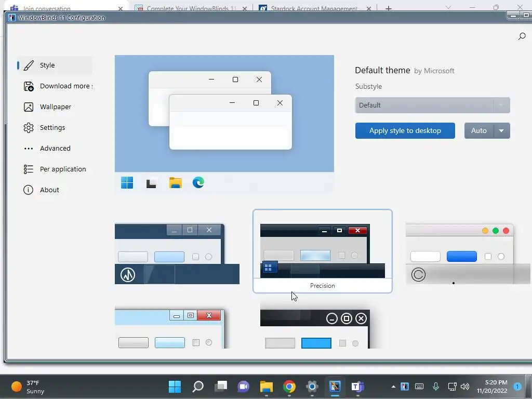Switch to Stardock Account Management tab

click(314, 7)
